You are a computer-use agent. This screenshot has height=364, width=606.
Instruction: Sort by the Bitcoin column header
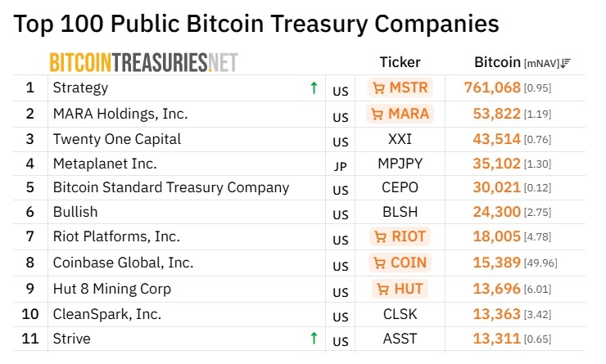click(497, 62)
